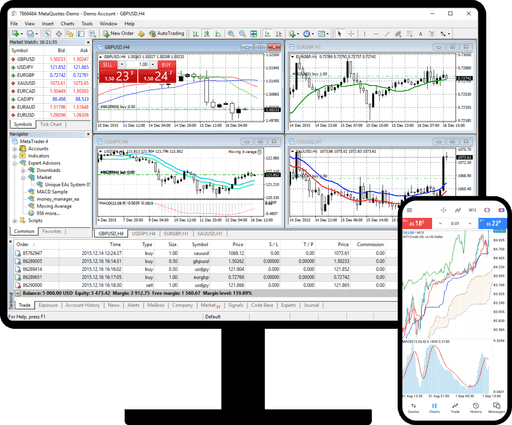This screenshot has width=512, height=425.
Task: Select the Crosshair tool
Action: pos(351,34)
